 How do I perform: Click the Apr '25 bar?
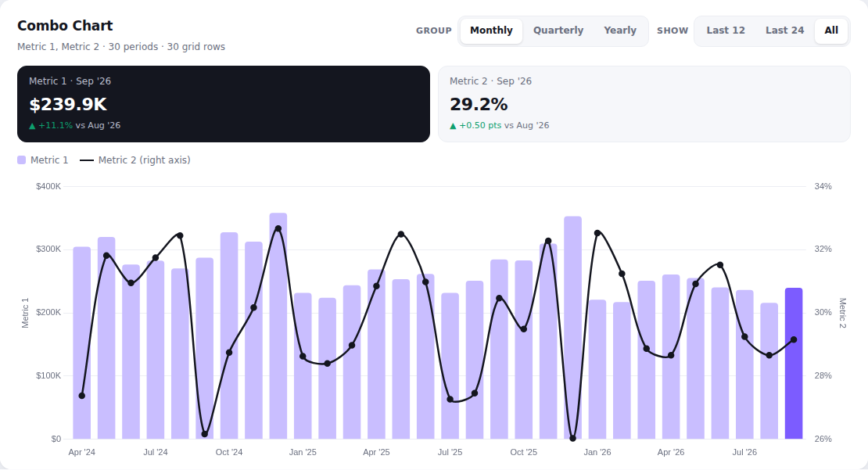pyautogui.click(x=376, y=354)
